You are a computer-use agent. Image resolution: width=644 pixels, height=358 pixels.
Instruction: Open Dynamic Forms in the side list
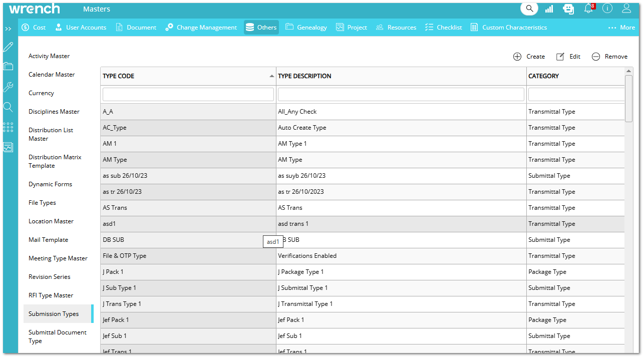(50, 184)
